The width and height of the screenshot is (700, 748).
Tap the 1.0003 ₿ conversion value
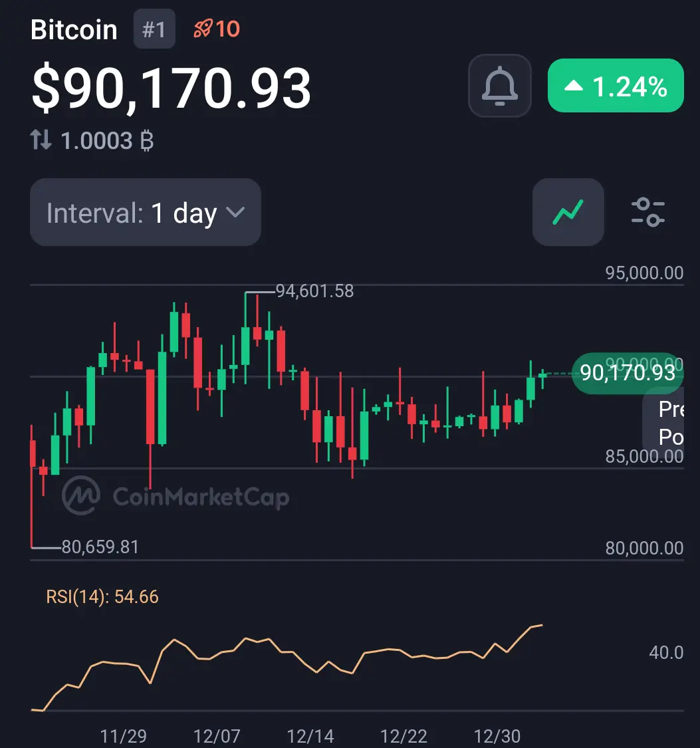(107, 141)
